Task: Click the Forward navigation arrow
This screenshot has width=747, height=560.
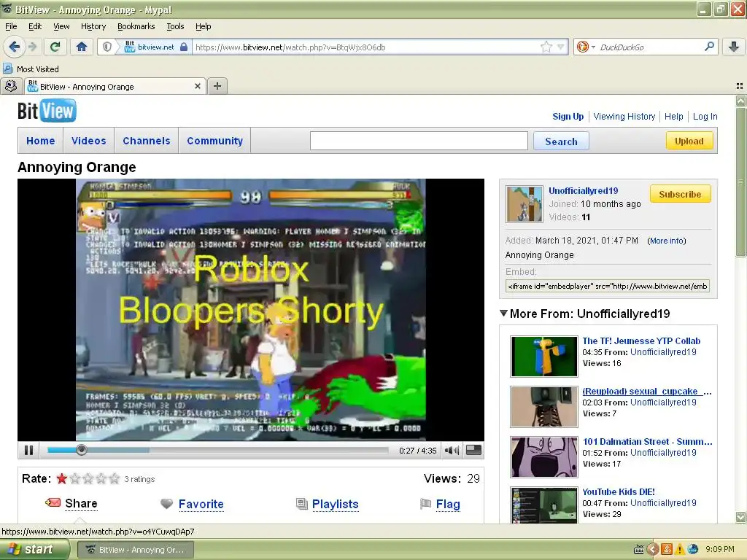Action: pyautogui.click(x=32, y=47)
